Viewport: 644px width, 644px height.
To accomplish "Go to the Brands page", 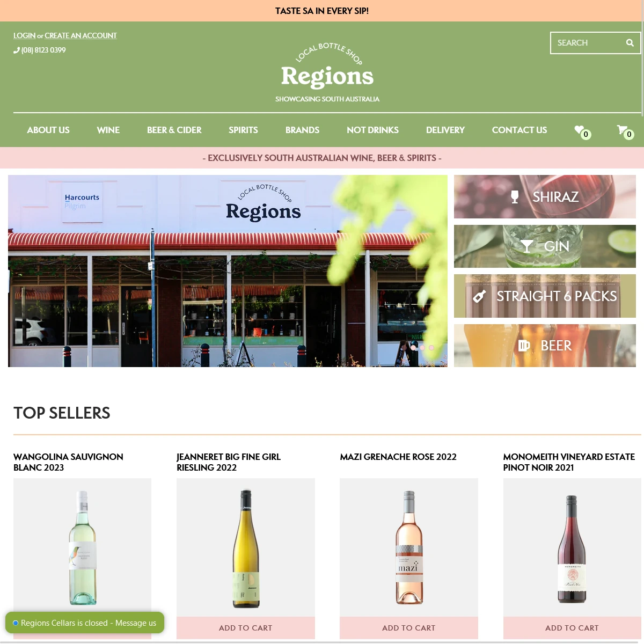I will tap(302, 130).
